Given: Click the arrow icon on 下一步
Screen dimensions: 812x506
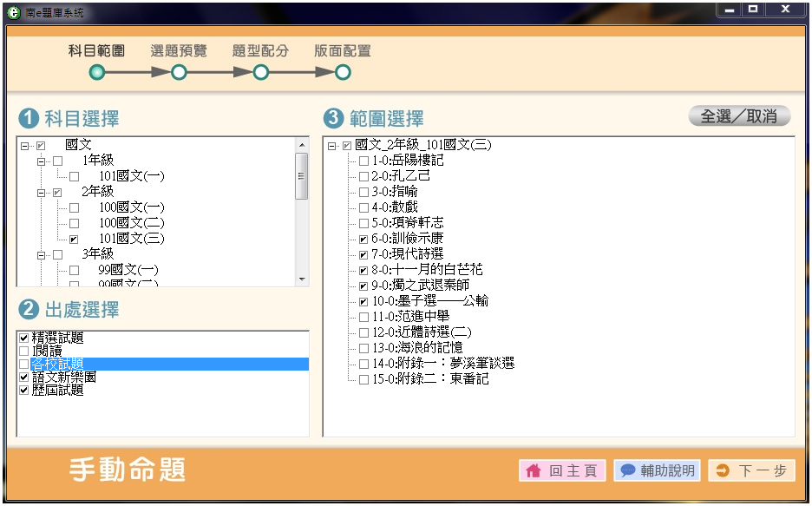Looking at the screenshot, I should 723,471.
